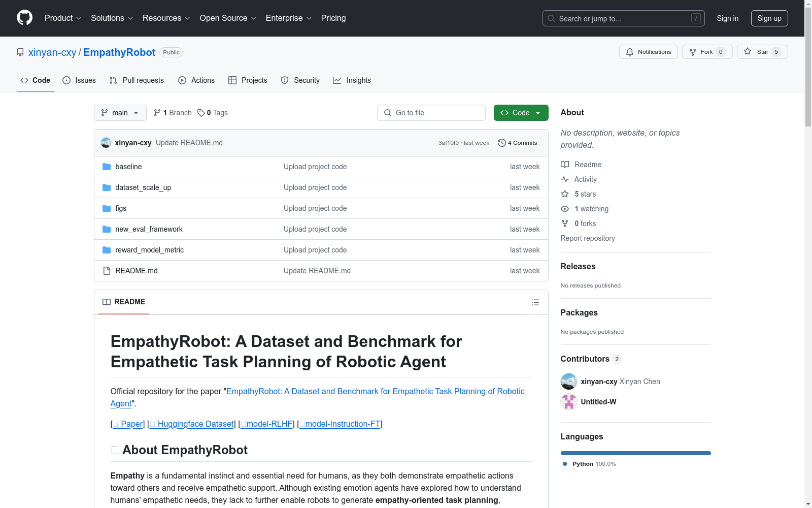Click the Sign in link

tap(728, 18)
